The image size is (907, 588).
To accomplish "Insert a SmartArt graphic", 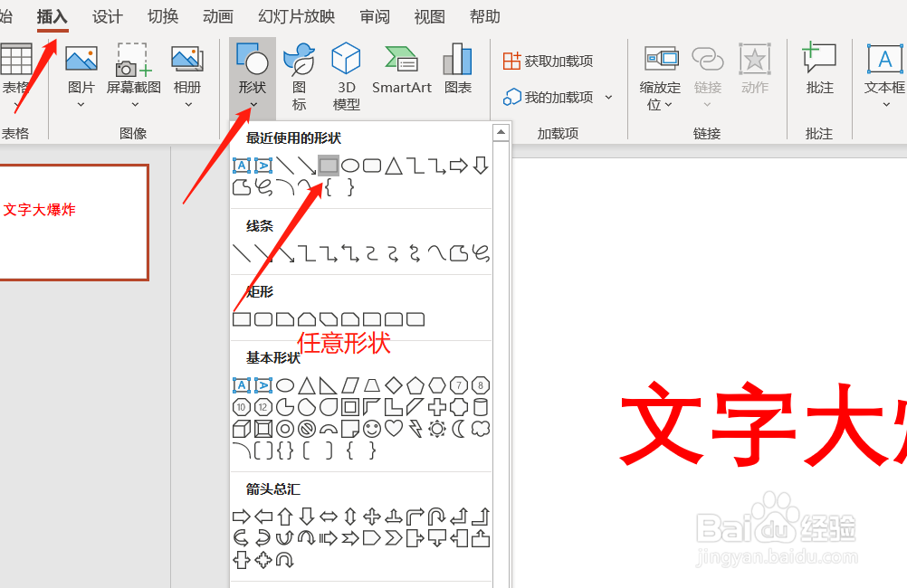I will click(401, 70).
